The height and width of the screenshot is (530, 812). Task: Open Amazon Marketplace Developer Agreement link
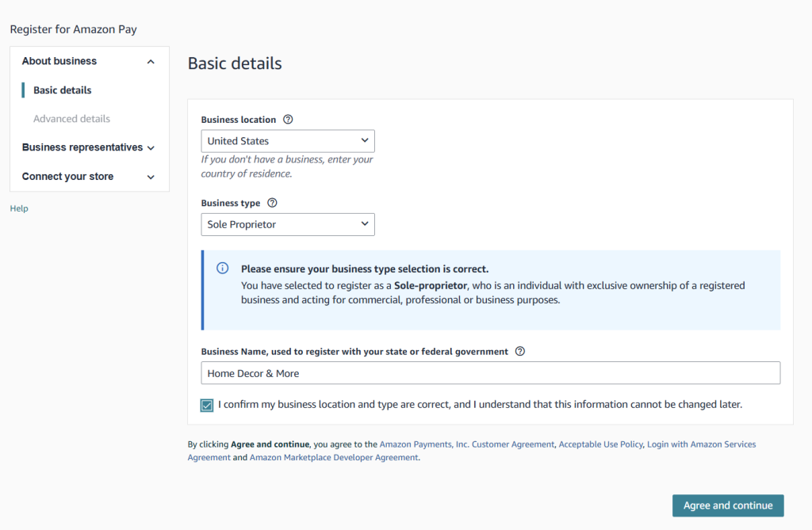[x=333, y=457]
